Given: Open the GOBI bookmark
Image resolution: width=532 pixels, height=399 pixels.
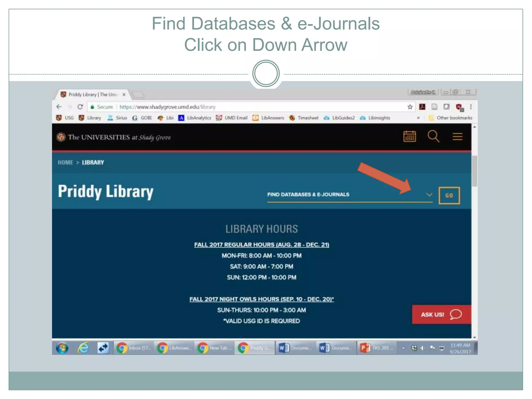Looking at the screenshot, I should tap(142, 118).
